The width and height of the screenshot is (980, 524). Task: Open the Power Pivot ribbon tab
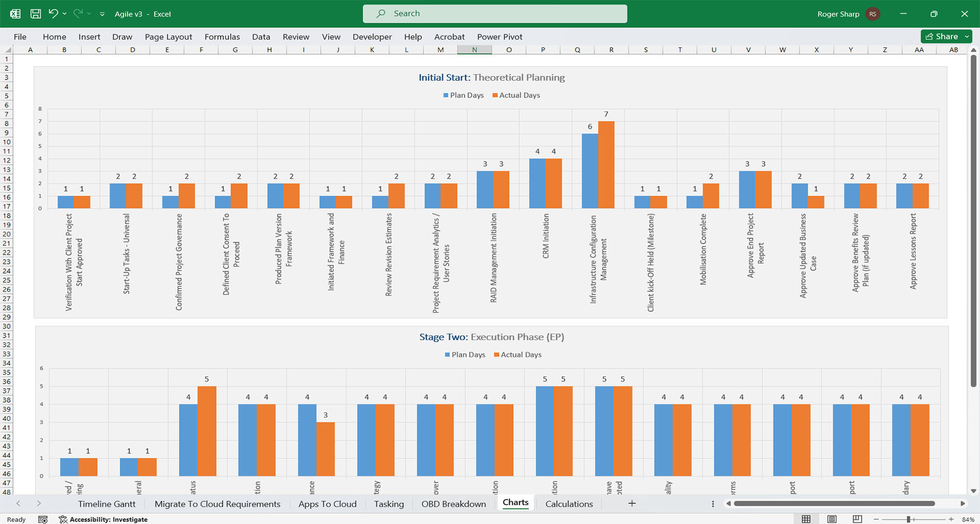pyautogui.click(x=499, y=37)
